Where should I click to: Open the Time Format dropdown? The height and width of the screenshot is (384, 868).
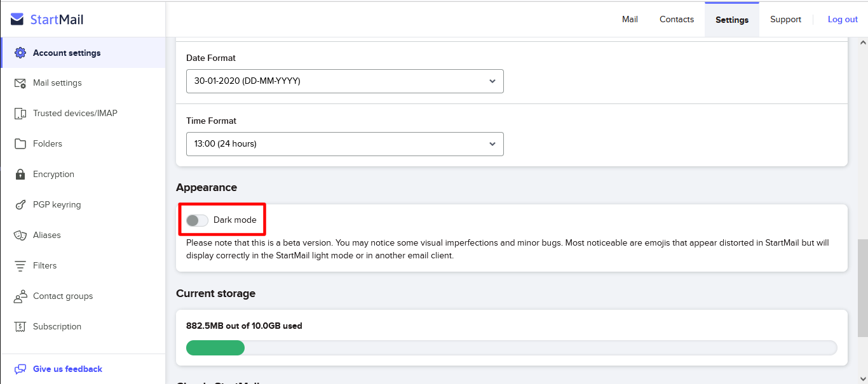pyautogui.click(x=345, y=144)
